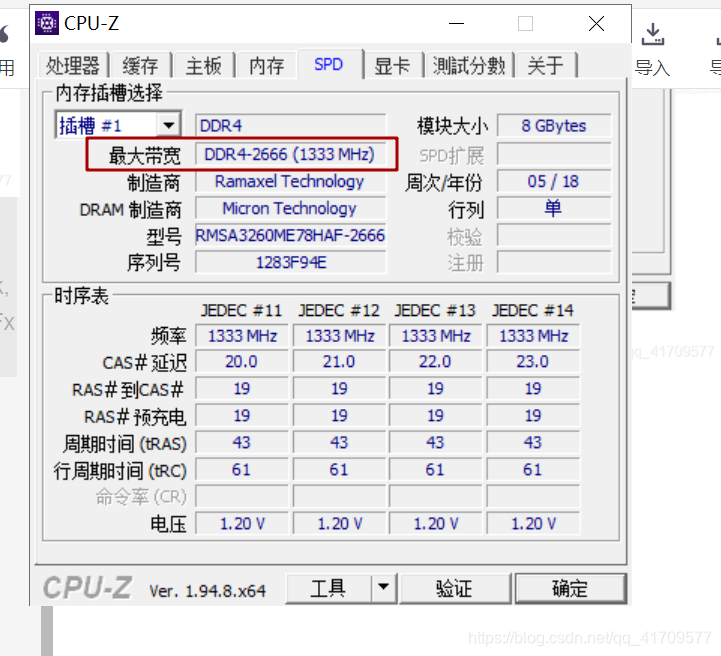Switch to the 測試分數 tab
721x656 pixels.
(469, 65)
